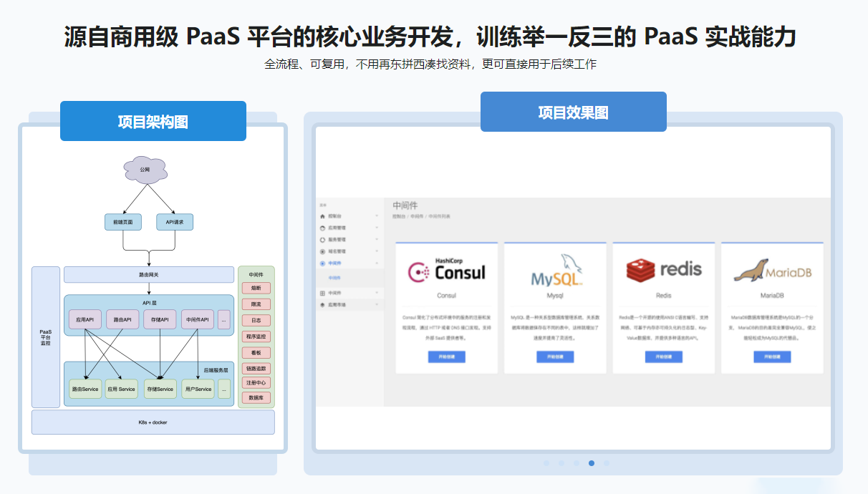Click the HashiCorp Consul logo

(446, 271)
